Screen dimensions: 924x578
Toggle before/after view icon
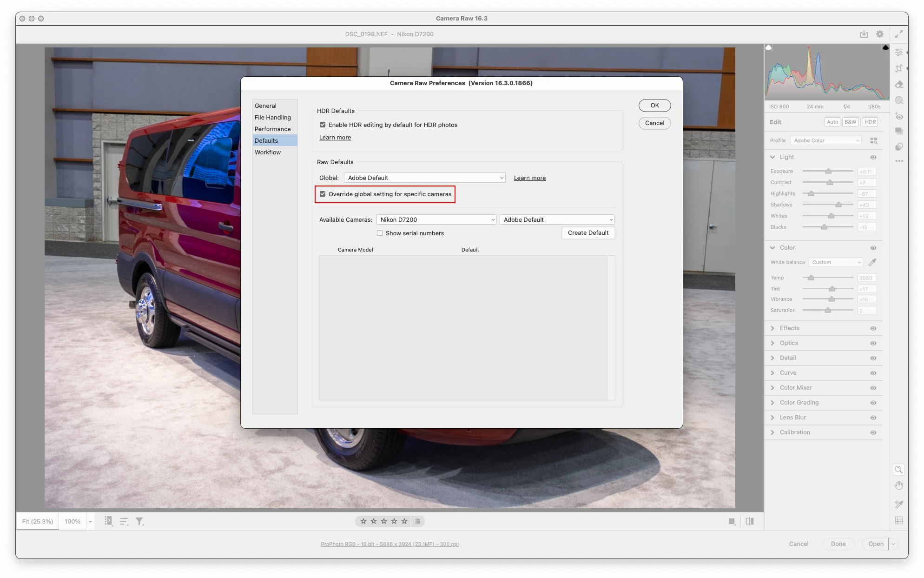749,521
